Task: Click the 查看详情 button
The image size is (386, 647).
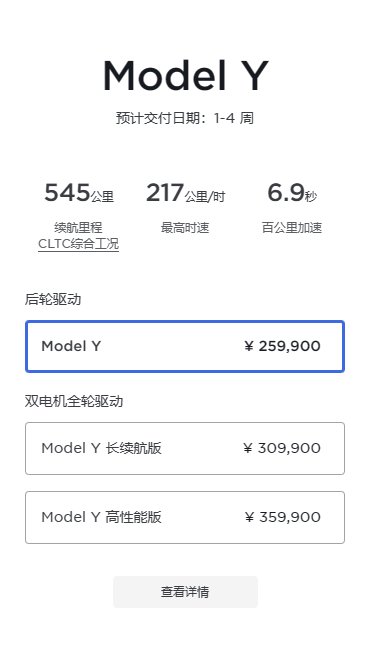Action: 185,592
